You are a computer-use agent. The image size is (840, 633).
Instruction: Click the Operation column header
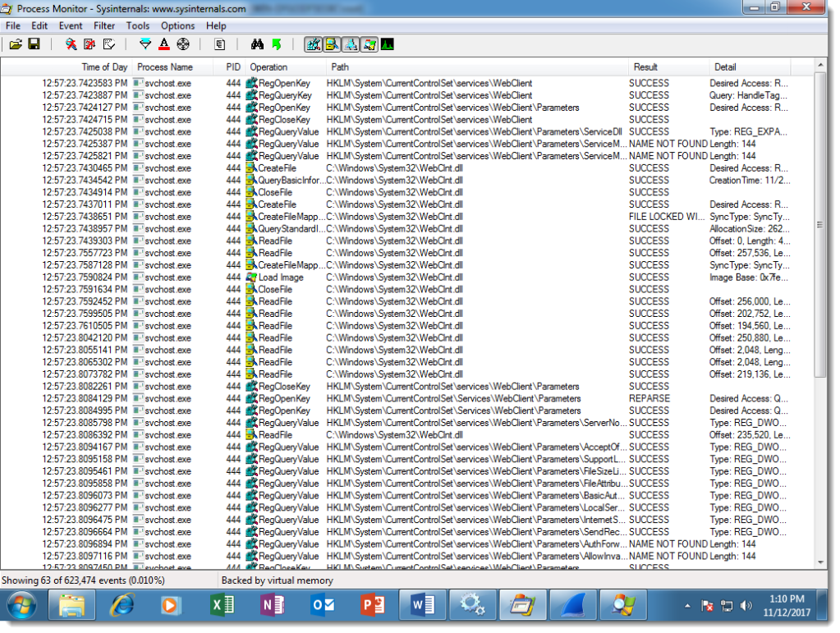pos(269,67)
